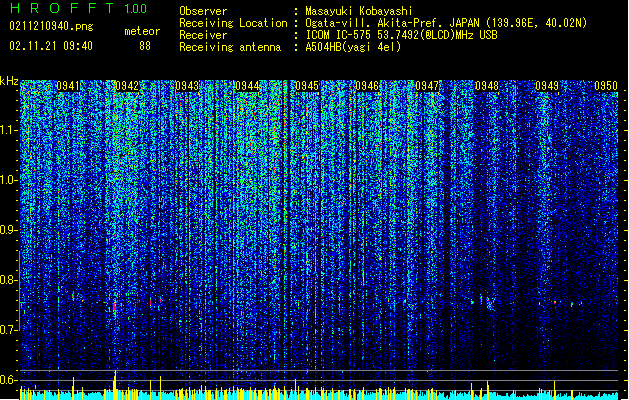Click the 0947 time marker
Viewport: 629px width, 400px height.
coord(427,86)
